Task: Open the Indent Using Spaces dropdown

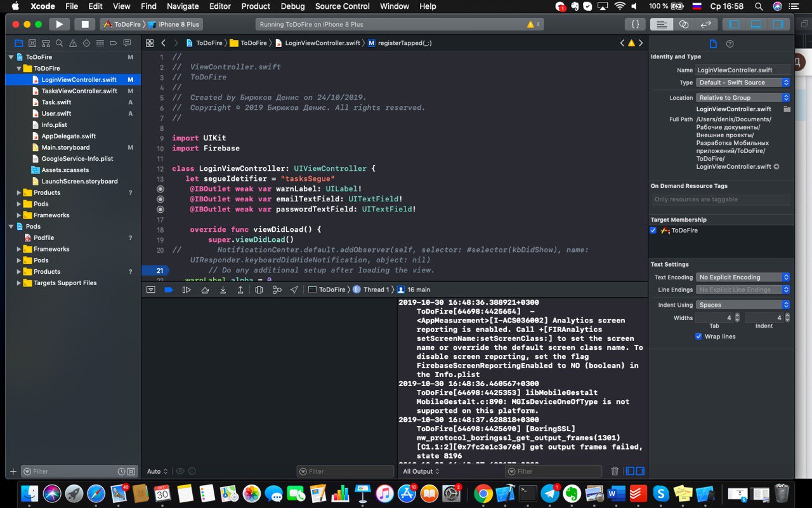Action: [x=743, y=305]
